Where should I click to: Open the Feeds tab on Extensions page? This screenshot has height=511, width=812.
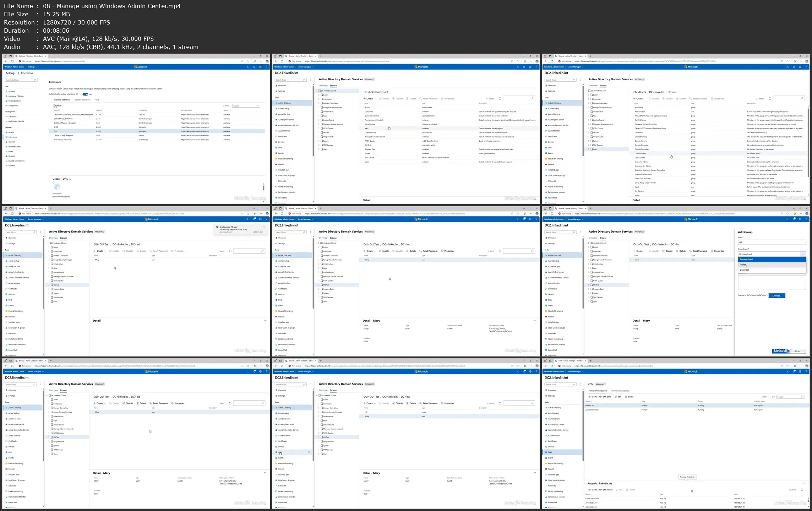97,100
